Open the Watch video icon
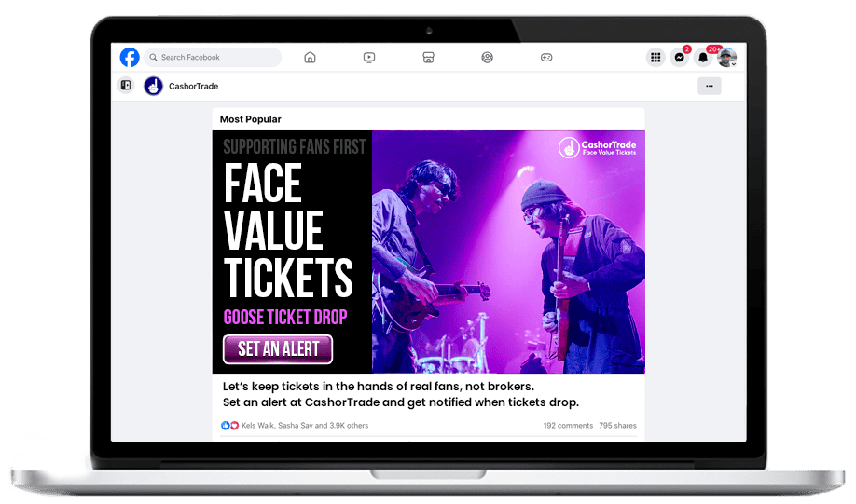 coord(369,58)
